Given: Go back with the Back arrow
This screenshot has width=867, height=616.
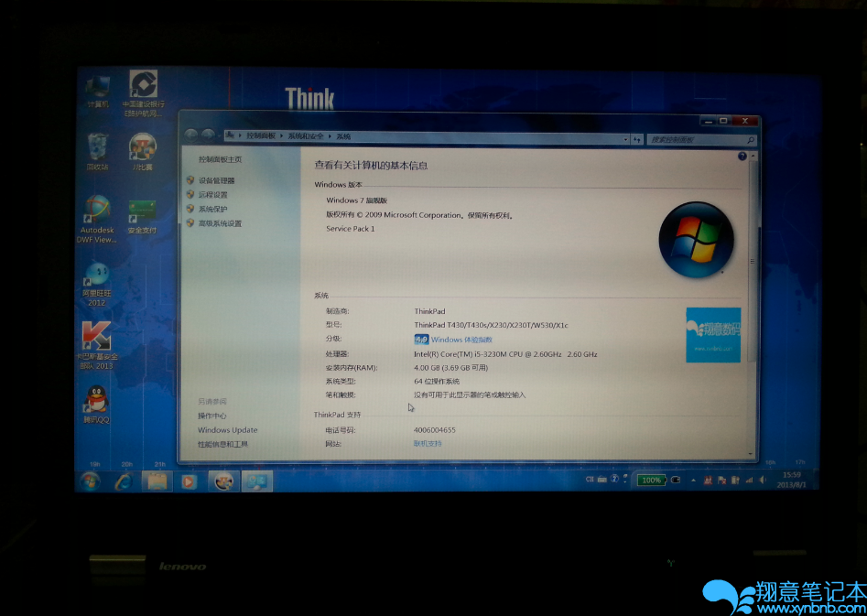Looking at the screenshot, I should point(190,135).
